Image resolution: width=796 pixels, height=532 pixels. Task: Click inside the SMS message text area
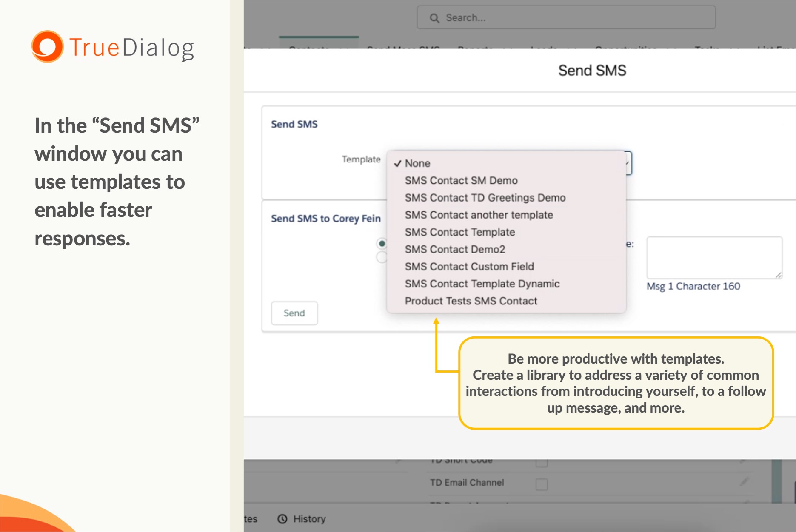[714, 257]
